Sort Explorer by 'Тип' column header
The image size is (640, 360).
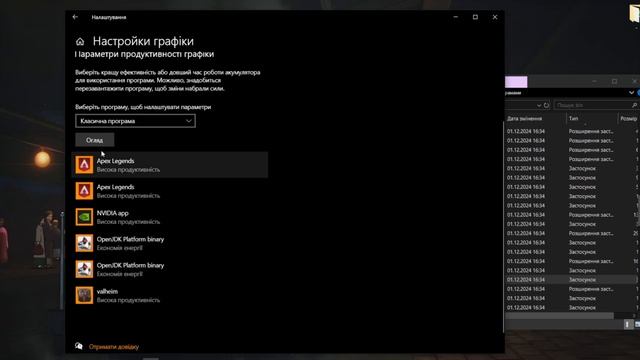[573, 118]
